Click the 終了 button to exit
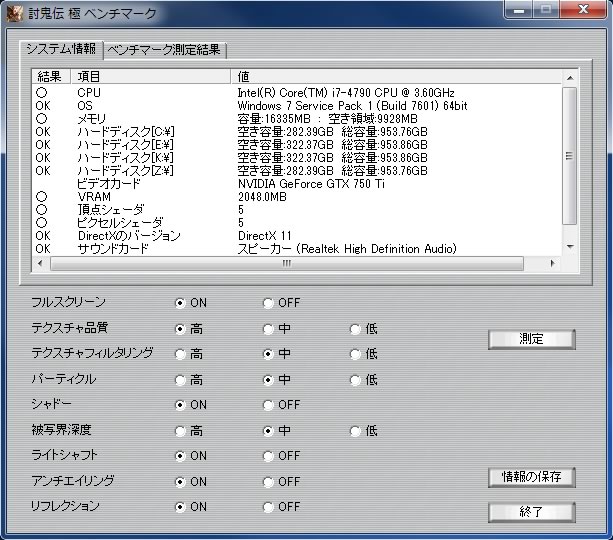The height and width of the screenshot is (540, 613). (532, 512)
